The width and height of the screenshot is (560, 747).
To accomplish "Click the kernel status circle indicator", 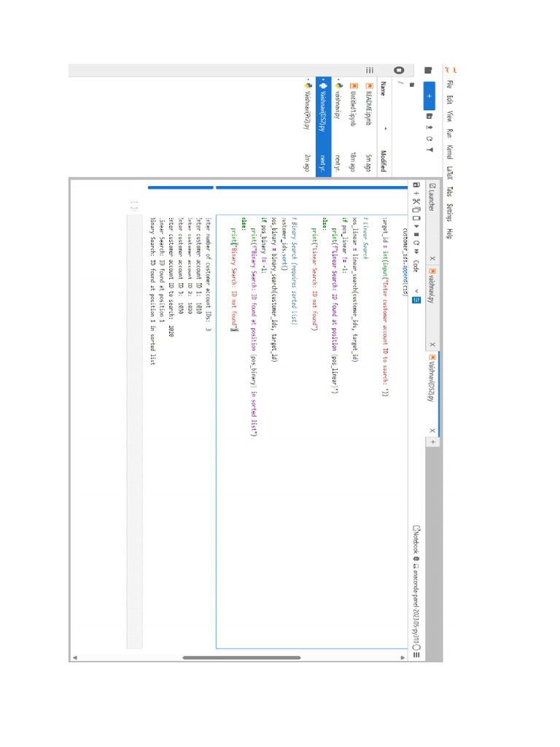I will [416, 648].
